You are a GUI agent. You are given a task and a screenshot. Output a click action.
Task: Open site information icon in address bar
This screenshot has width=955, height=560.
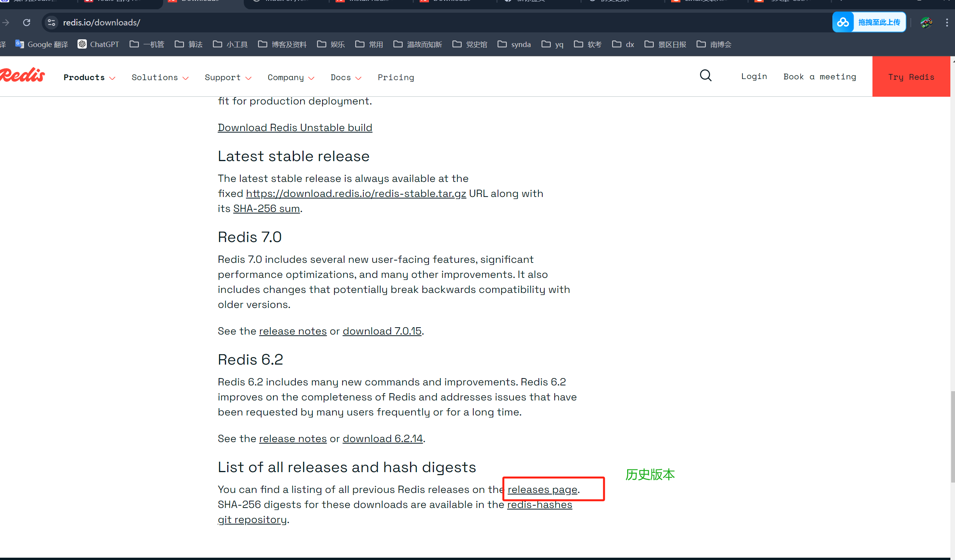point(52,23)
